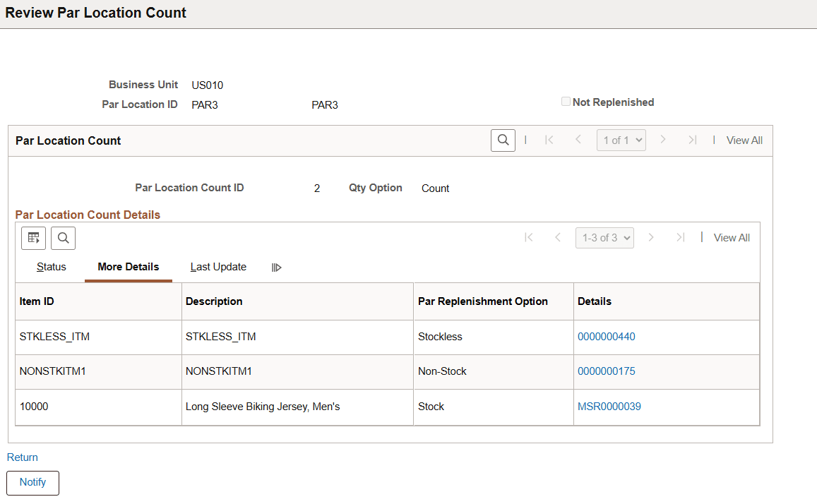Switch to the Status tab
817x504 pixels.
tap(51, 267)
